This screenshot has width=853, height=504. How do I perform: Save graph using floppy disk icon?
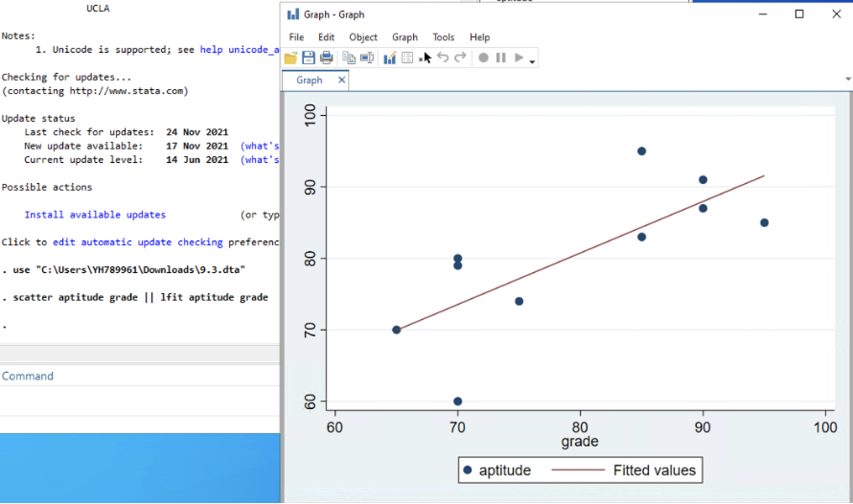click(x=309, y=57)
